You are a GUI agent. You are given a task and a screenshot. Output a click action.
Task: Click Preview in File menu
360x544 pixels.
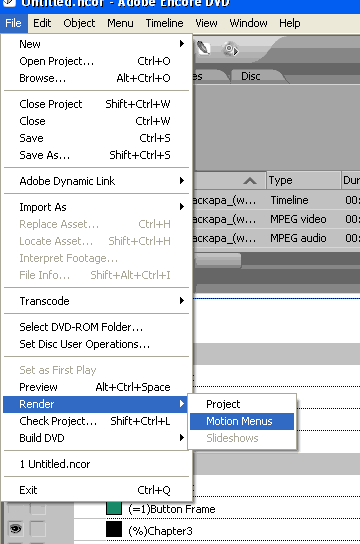click(x=96, y=387)
